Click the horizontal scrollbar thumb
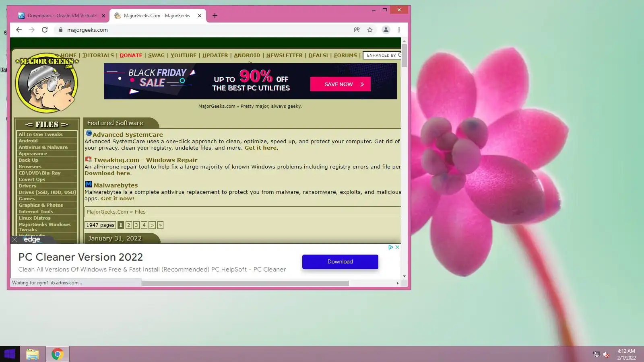 pos(245,283)
